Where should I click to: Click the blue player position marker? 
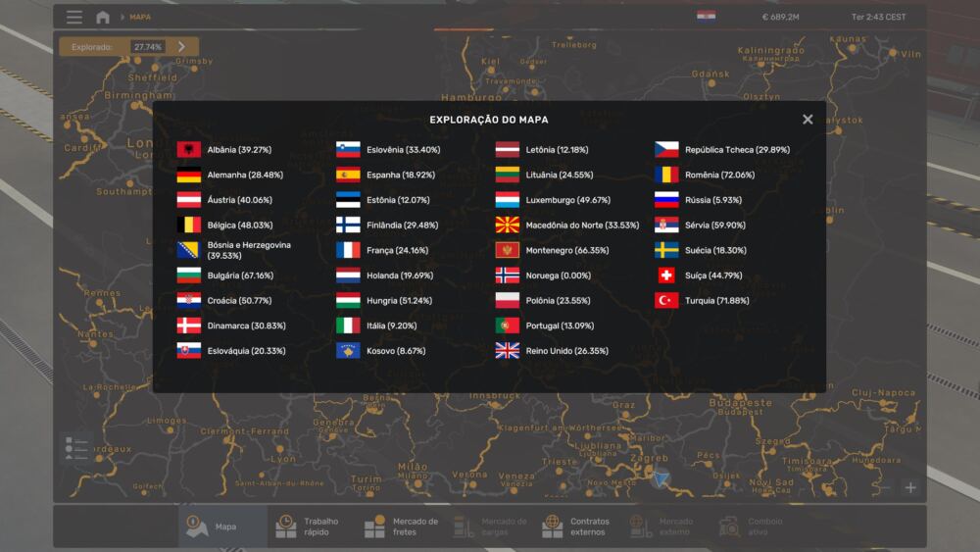tap(661, 478)
